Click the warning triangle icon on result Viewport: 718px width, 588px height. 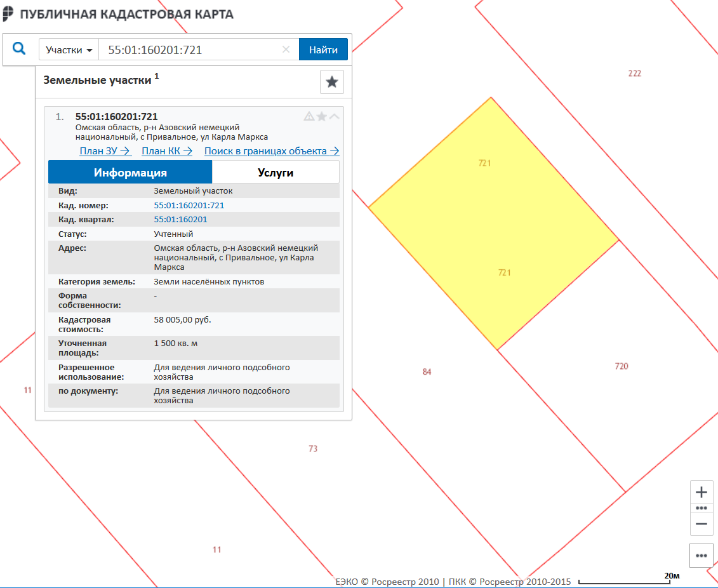[x=309, y=116]
